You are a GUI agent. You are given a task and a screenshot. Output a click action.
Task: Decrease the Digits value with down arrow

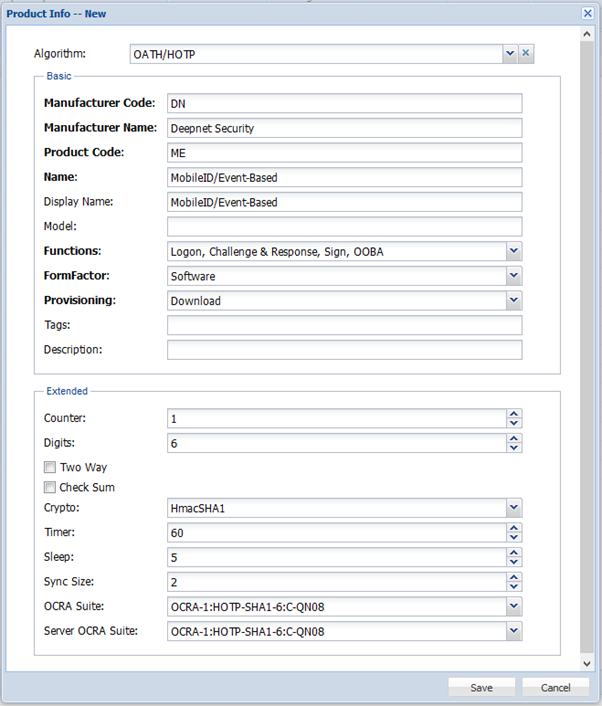514,447
